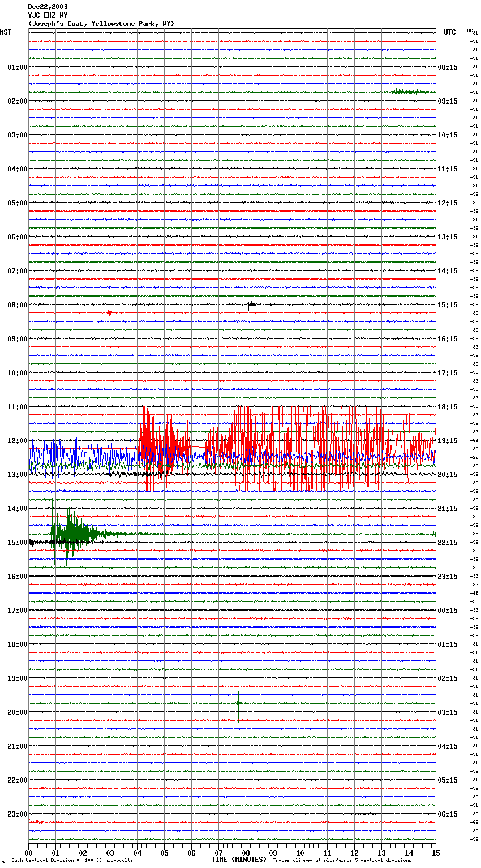Click the 22:15 UTC time label
The width and height of the screenshot is (481, 868).
[448, 543]
